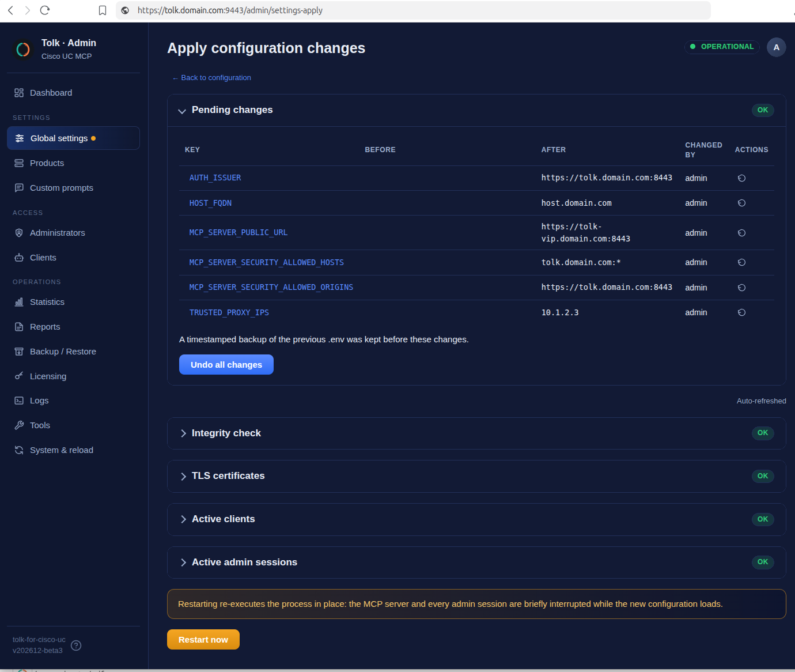Click the Licensing key icon
Image resolution: width=795 pixels, height=672 pixels.
19,376
